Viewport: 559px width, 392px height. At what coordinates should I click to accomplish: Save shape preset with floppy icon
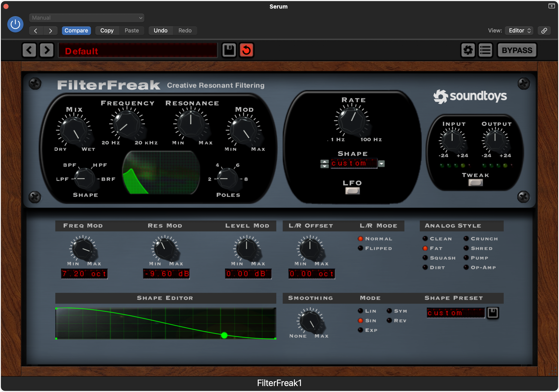point(493,313)
